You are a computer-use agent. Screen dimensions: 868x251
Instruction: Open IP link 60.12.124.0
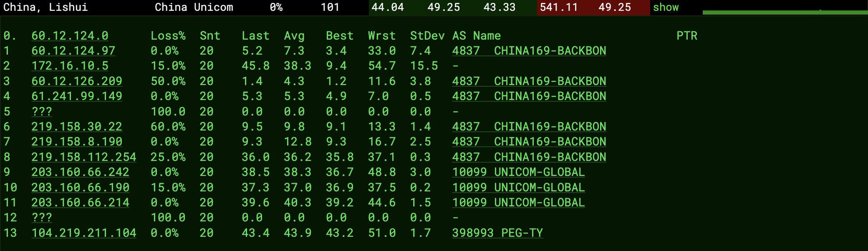click(x=70, y=36)
